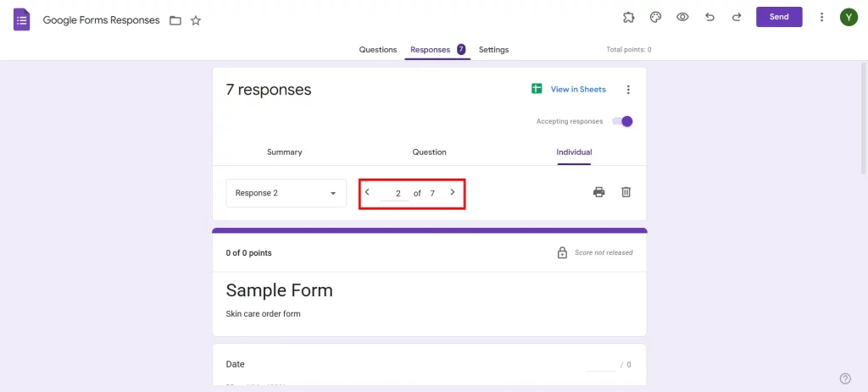The width and height of the screenshot is (868, 392).
Task: Go to the next response
Action: pos(453,192)
